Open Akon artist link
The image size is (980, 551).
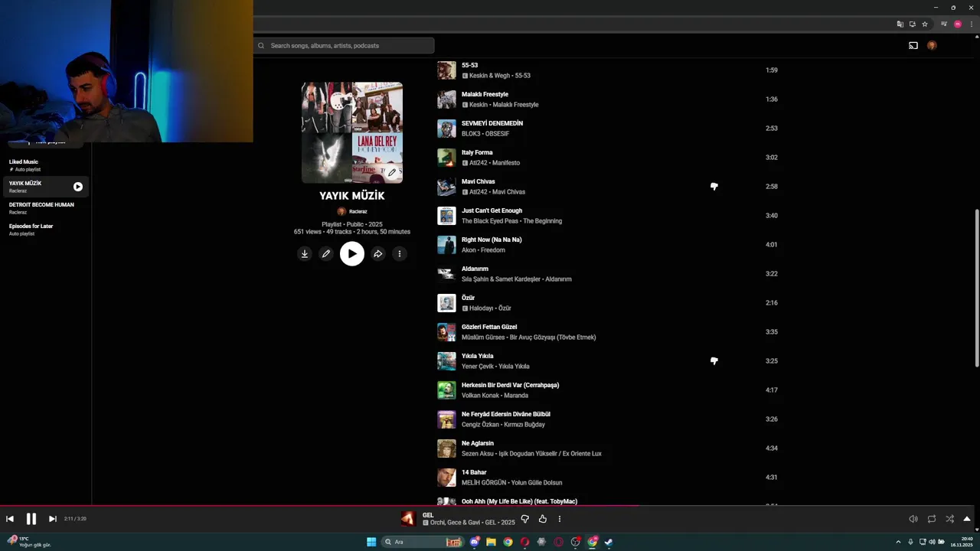[469, 250]
